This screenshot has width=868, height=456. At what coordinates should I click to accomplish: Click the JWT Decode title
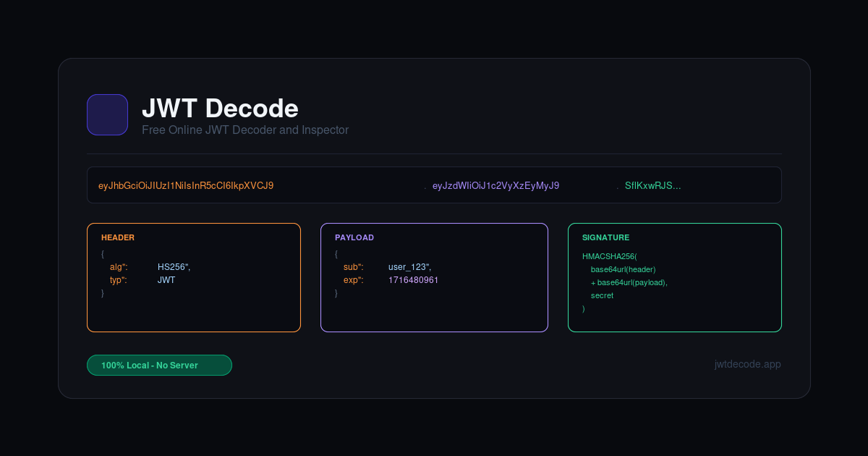[x=220, y=109]
